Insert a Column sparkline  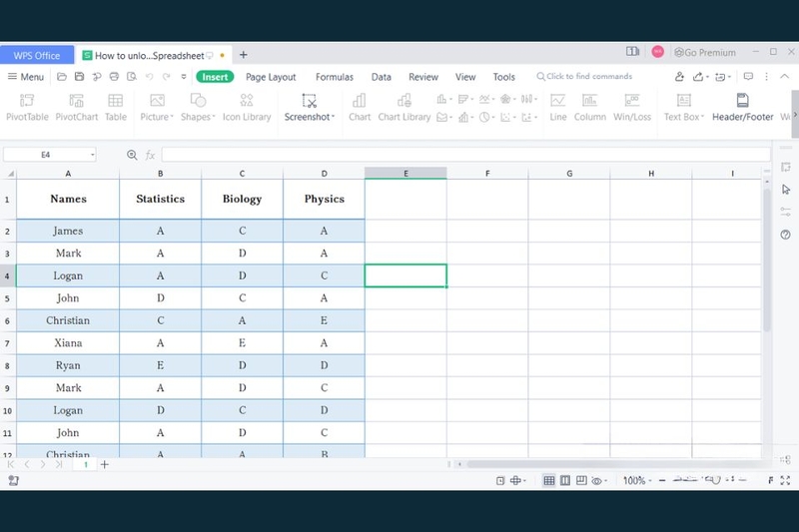pos(589,108)
